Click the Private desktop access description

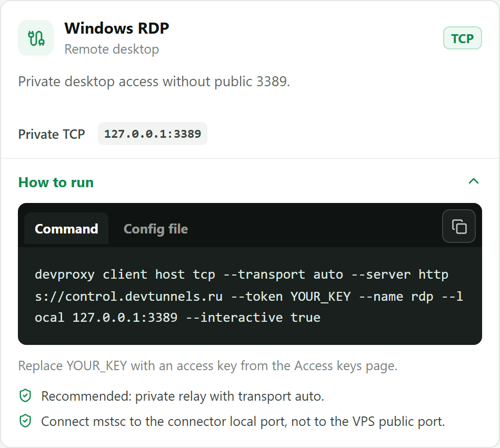point(154,82)
